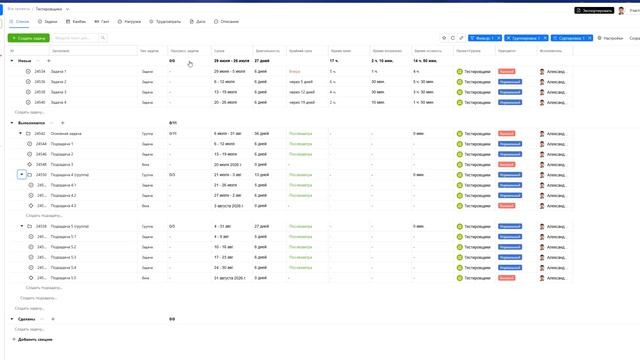640x360 pixels.
Task: Click Добавить секцию at the bottom
Action: coord(32,340)
